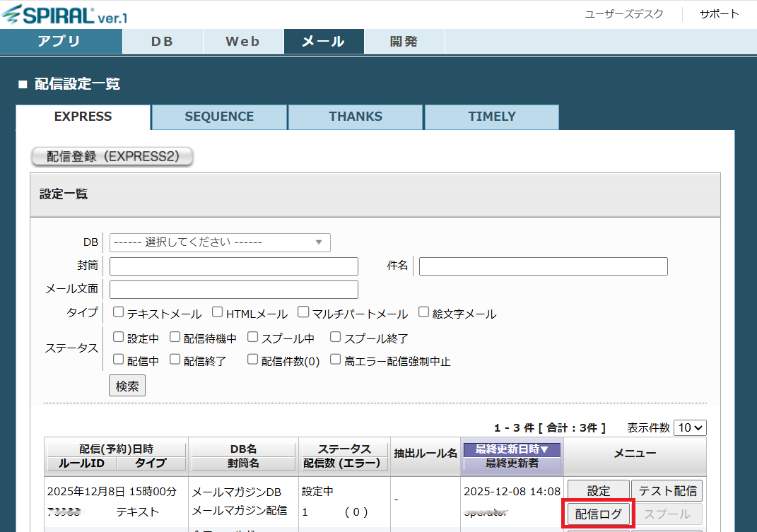757x532 pixels.
Task: Tick the 配信終了 status checkbox
Action: (175, 360)
